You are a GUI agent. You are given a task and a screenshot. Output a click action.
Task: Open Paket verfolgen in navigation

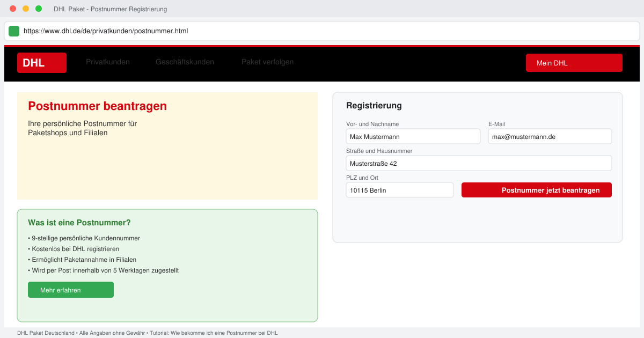click(267, 62)
